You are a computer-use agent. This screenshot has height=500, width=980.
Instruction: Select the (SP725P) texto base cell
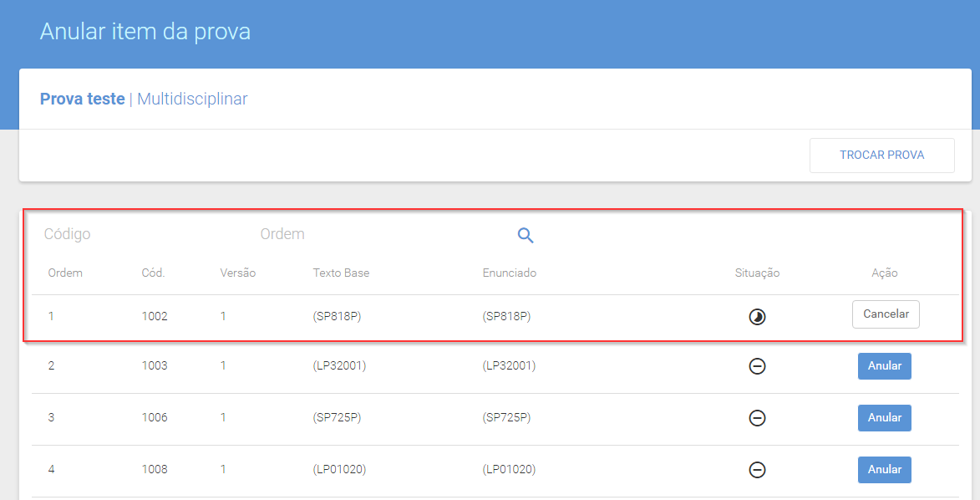click(x=337, y=417)
